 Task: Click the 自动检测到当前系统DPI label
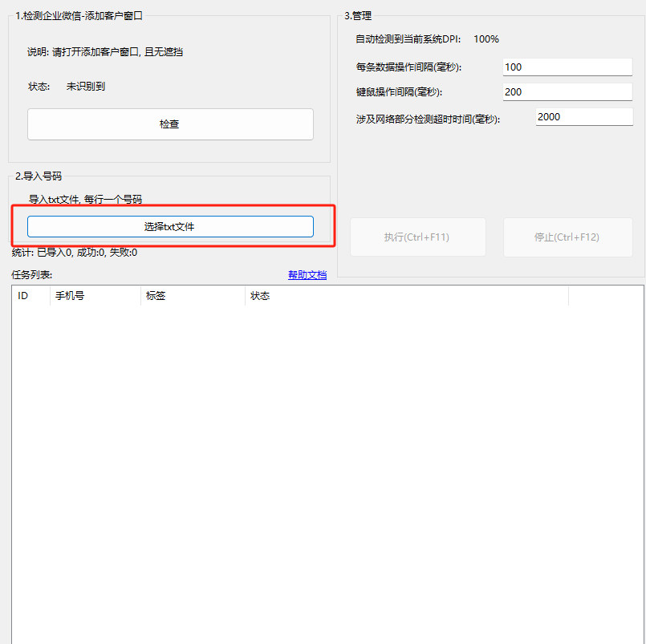[x=408, y=39]
